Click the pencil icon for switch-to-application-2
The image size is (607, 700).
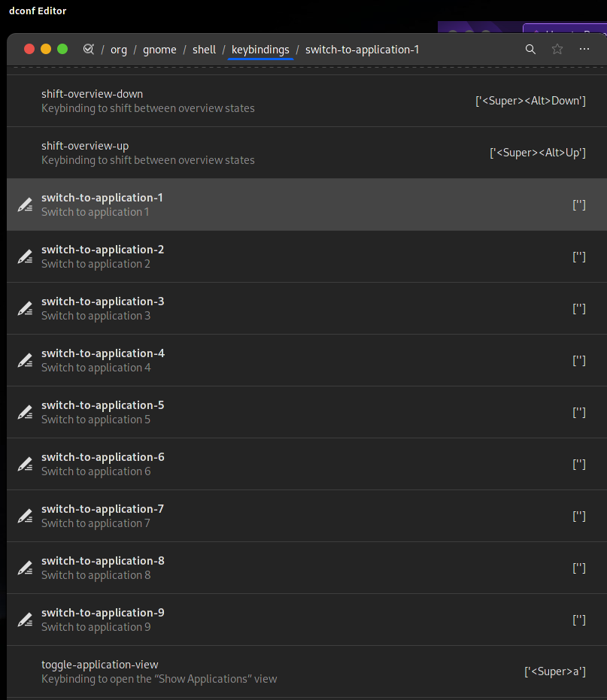point(25,256)
